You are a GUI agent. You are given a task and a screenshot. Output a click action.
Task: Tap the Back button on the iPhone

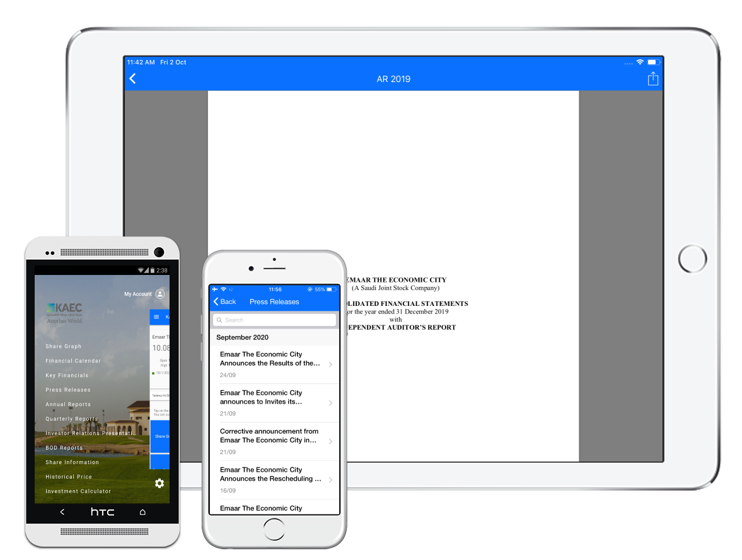point(225,301)
